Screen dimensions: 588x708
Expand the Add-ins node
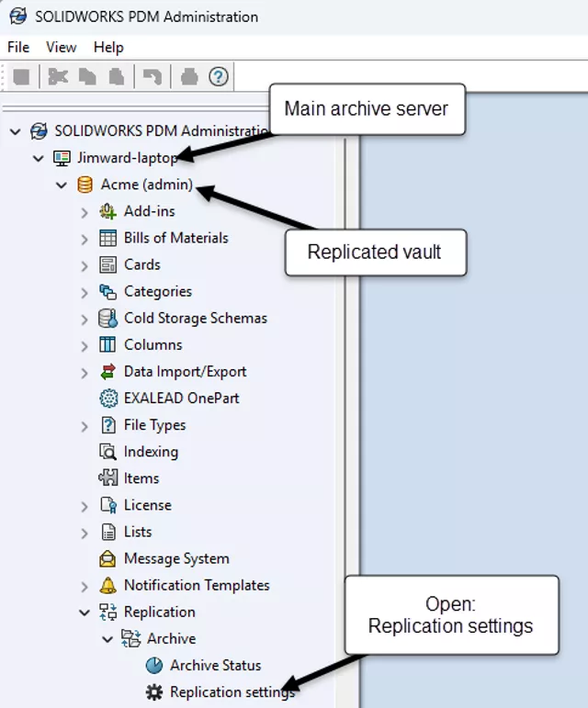pyautogui.click(x=85, y=212)
